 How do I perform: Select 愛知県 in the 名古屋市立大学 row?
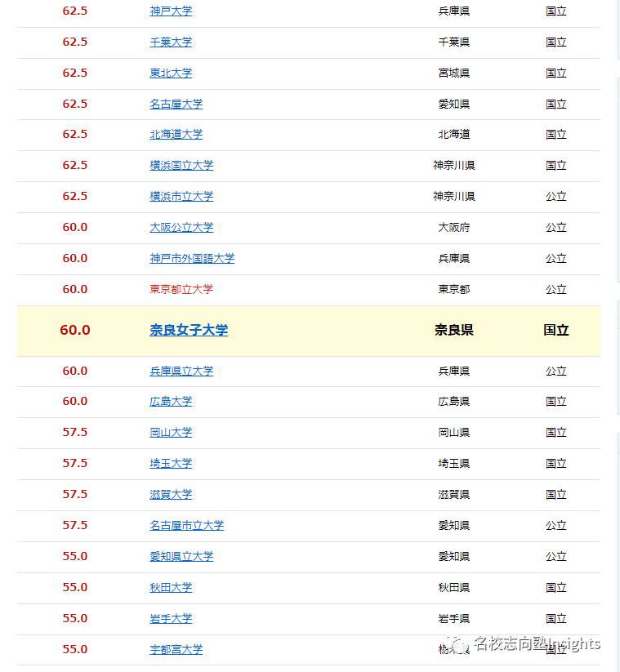[x=454, y=525]
